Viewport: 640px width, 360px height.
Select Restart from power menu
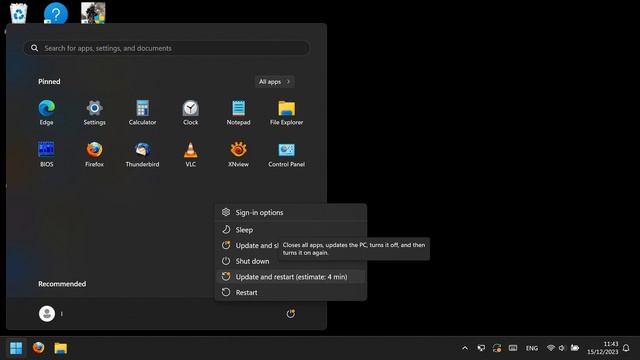coord(291,292)
